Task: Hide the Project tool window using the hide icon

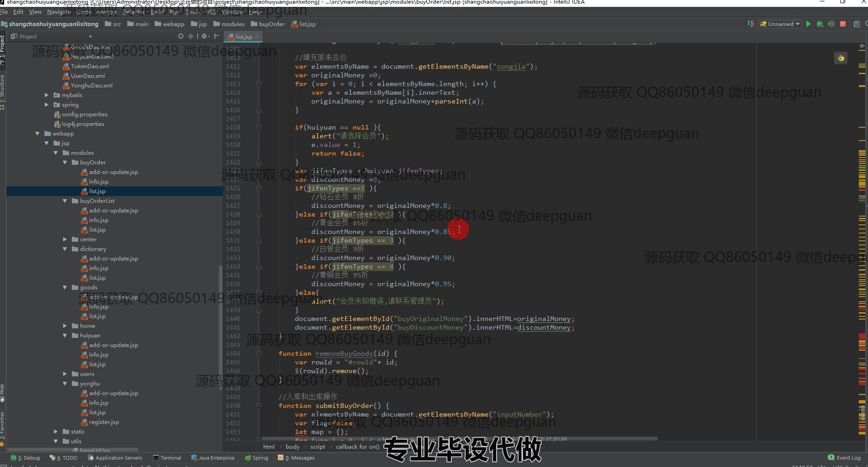Action: click(217, 36)
